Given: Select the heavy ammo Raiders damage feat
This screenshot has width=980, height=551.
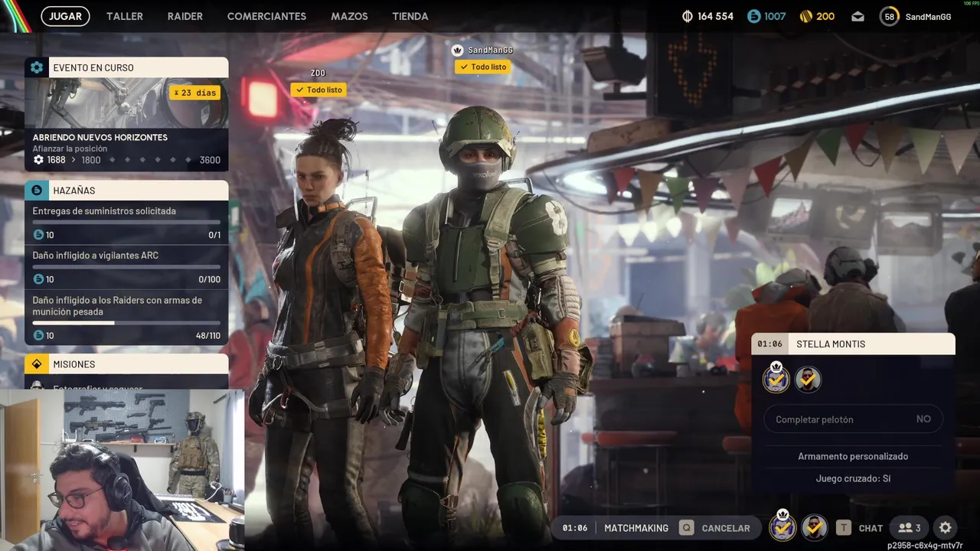Looking at the screenshot, I should pos(126,317).
